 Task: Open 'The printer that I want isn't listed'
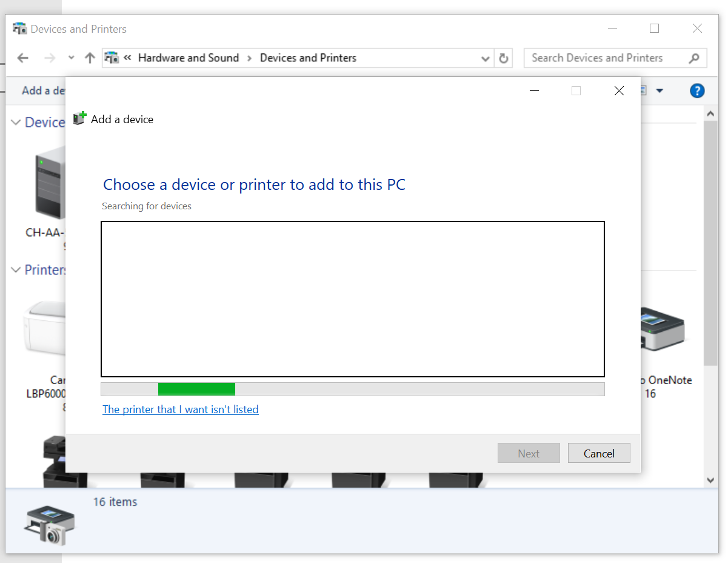[181, 410]
